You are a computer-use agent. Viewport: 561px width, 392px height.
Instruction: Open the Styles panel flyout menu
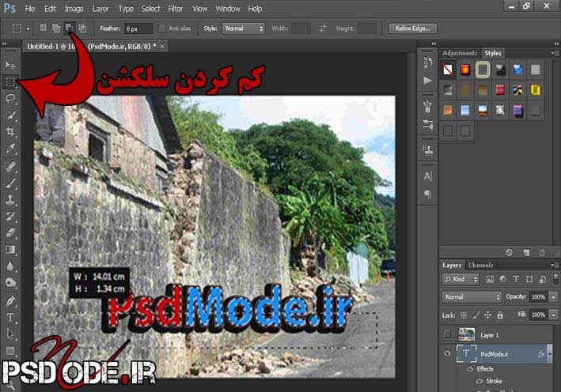tap(554, 53)
